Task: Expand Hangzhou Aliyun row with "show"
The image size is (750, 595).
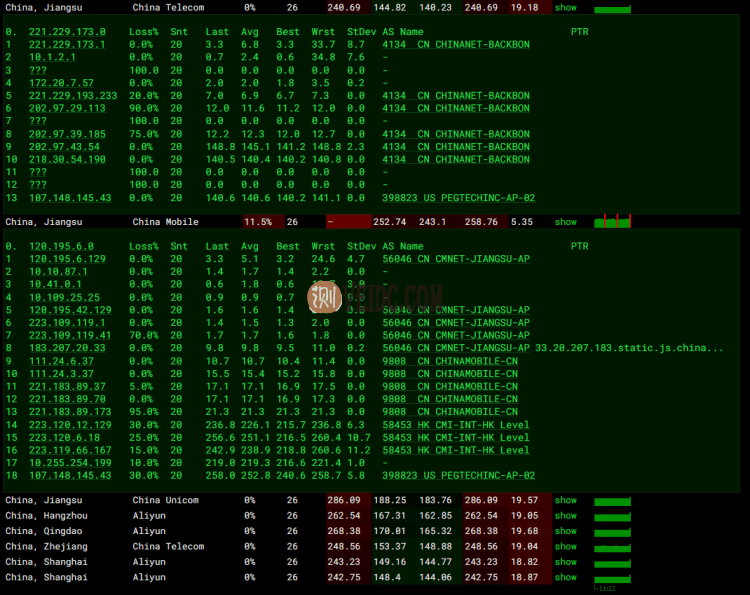Action: [566, 516]
